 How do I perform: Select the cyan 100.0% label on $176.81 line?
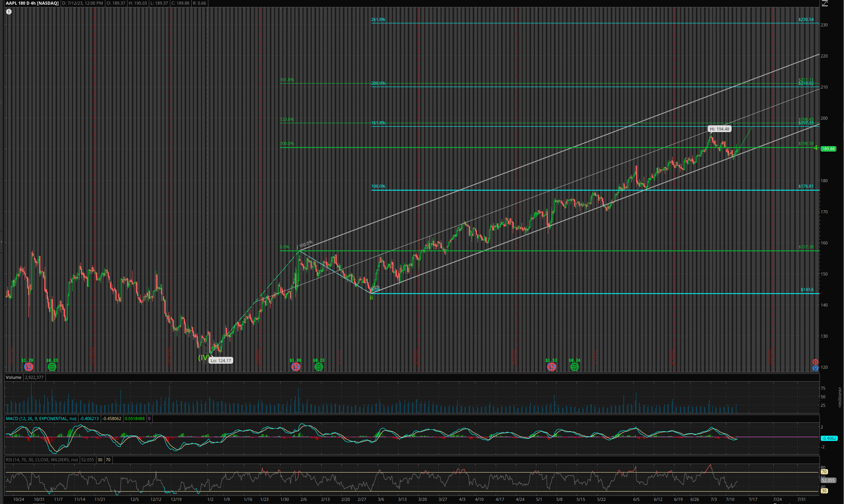click(x=378, y=187)
